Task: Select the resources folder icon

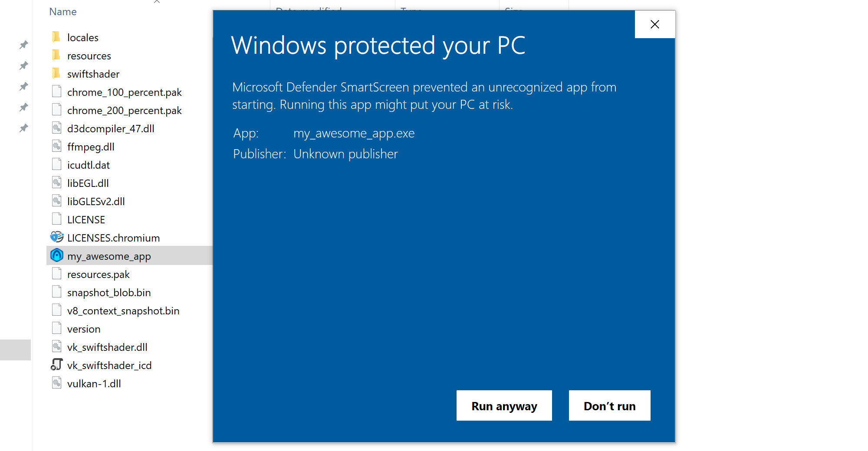Action: 56,56
